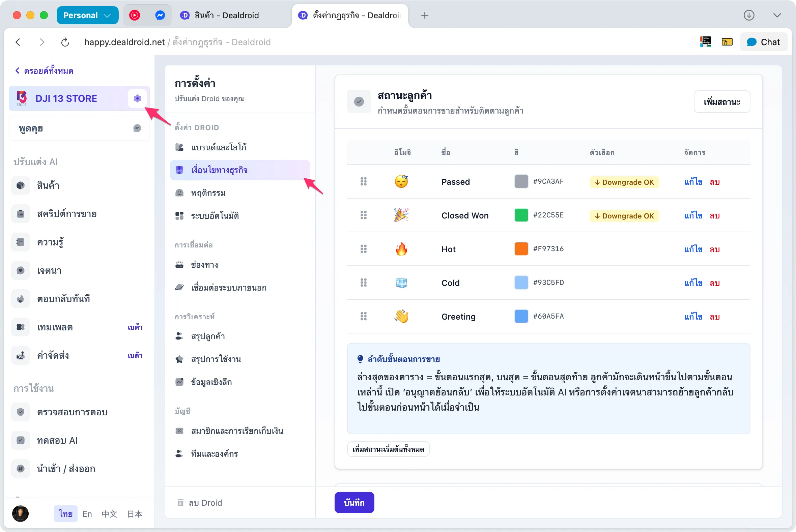The height and width of the screenshot is (532, 796).
Task: Click the green color swatch for Closed Won
Action: (x=521, y=215)
